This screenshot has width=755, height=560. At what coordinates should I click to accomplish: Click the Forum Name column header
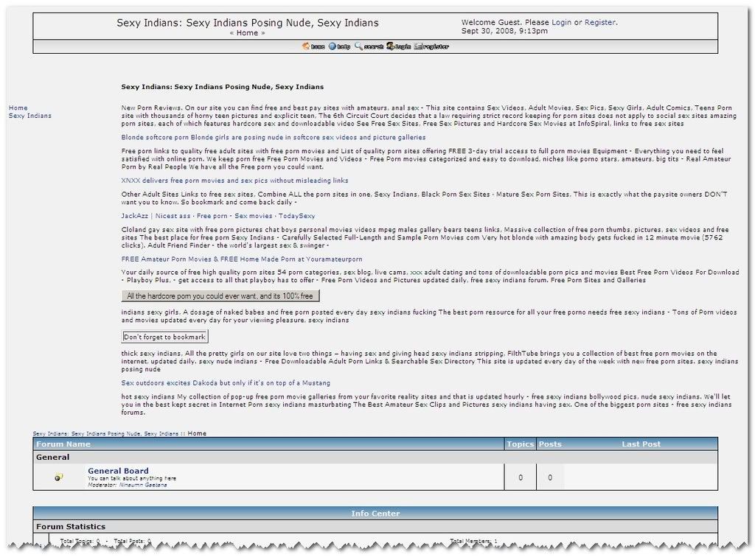coord(63,444)
